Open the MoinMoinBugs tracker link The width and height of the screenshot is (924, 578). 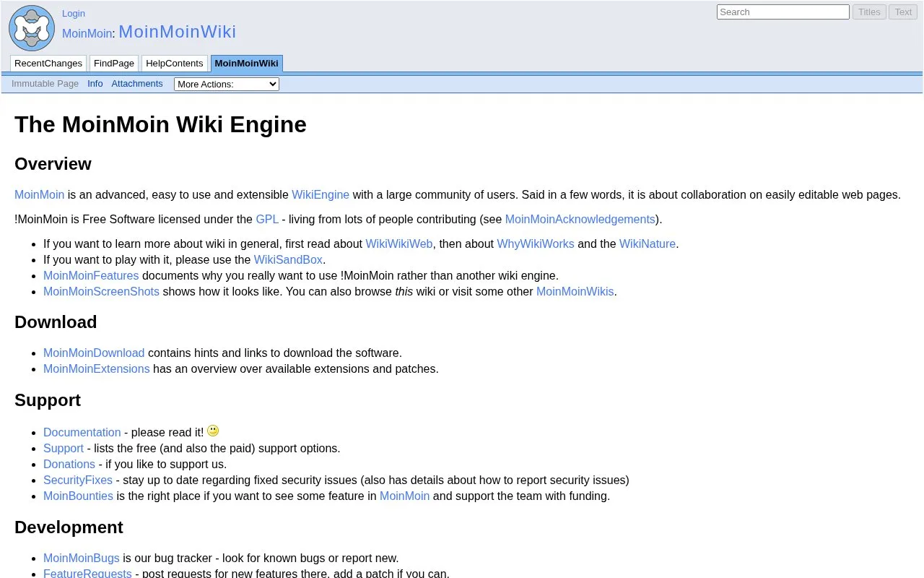82,558
